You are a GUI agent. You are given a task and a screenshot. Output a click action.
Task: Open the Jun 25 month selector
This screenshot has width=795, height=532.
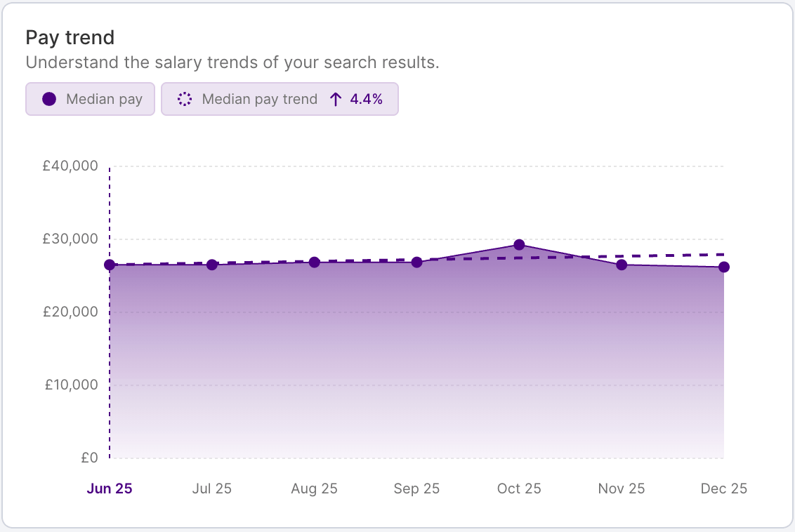pos(109,488)
